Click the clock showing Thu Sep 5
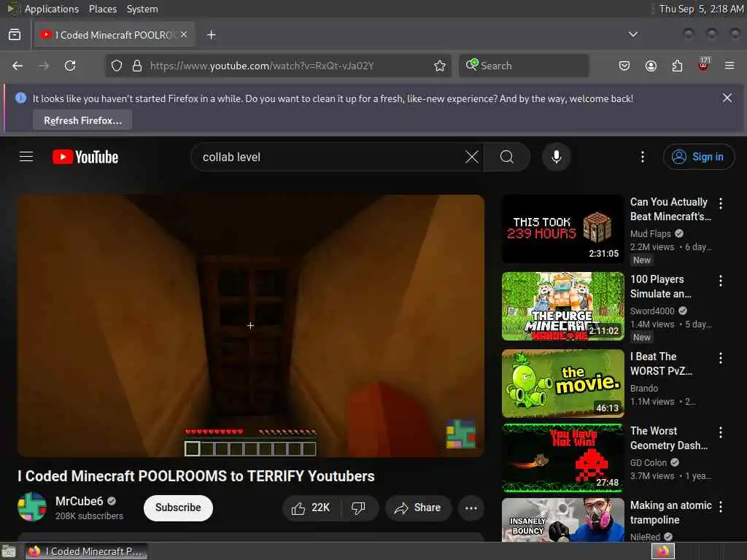 click(701, 9)
